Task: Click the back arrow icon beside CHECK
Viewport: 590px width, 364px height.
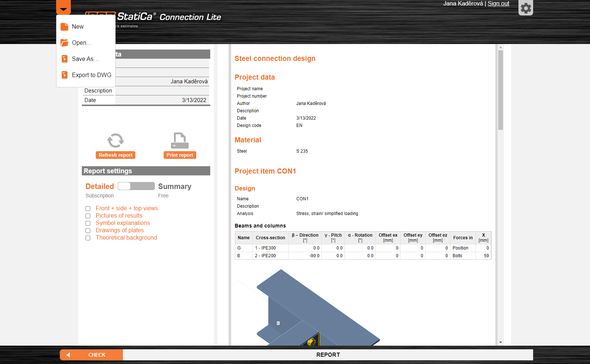Action: [x=68, y=355]
